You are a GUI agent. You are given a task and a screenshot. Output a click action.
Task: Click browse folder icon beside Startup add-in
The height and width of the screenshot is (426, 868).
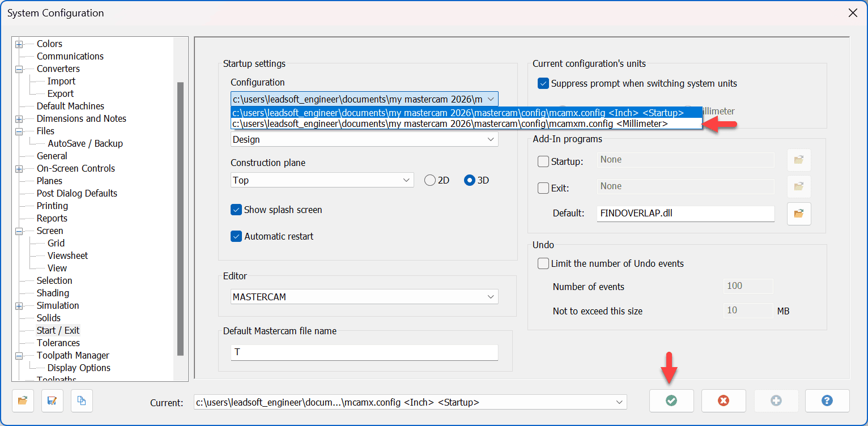(799, 160)
